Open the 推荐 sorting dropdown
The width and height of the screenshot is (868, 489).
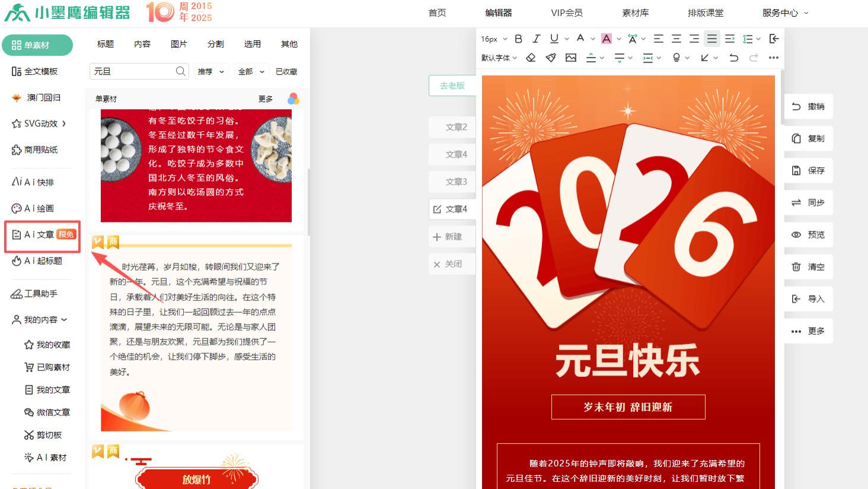(210, 71)
